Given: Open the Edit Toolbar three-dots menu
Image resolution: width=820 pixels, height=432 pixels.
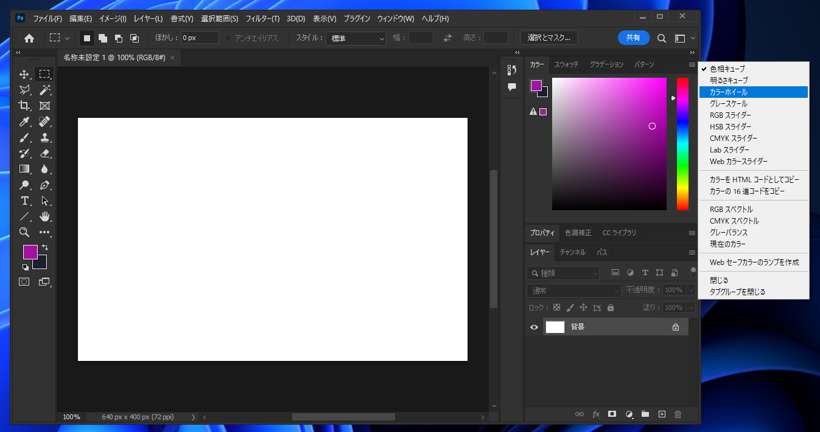Looking at the screenshot, I should (x=44, y=232).
